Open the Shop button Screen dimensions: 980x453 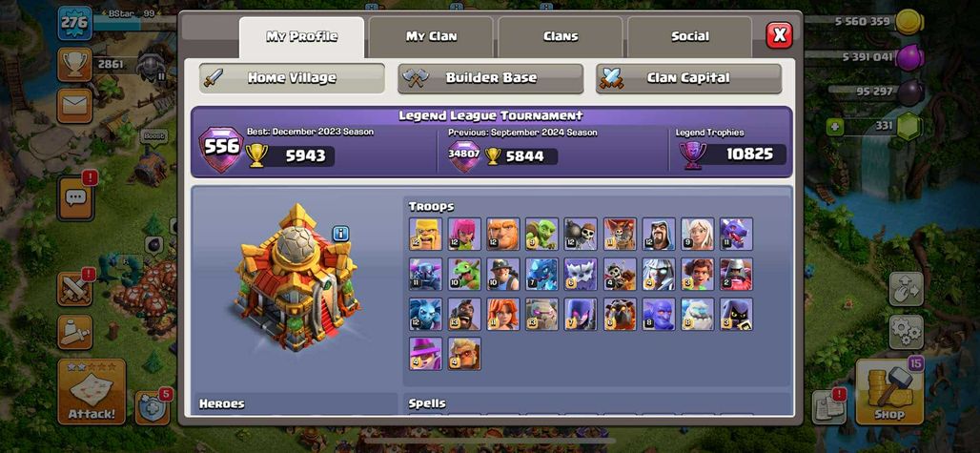(889, 391)
